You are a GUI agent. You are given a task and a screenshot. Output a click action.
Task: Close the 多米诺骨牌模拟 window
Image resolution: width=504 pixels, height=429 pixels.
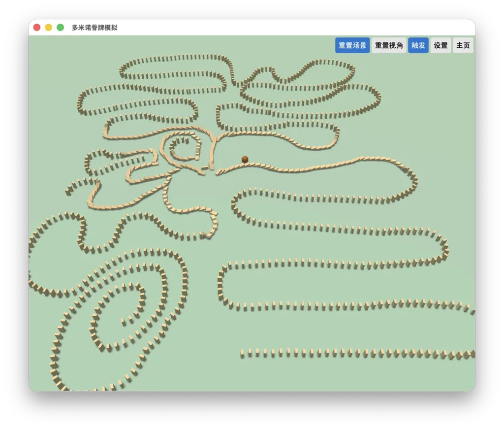37,28
